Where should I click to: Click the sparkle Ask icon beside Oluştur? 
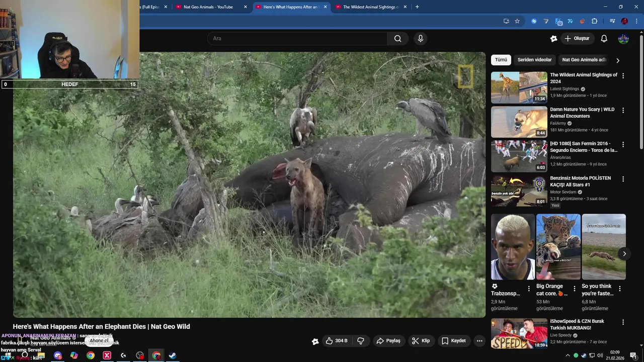pos(553,39)
